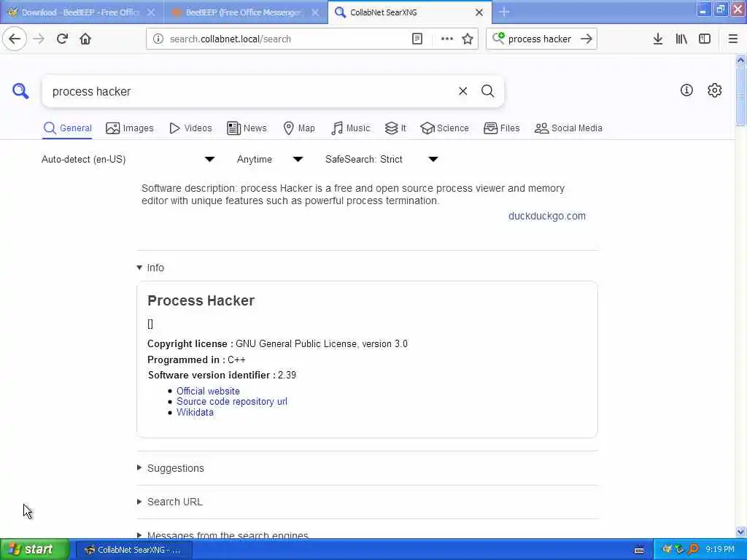Image resolution: width=747 pixels, height=560 pixels.
Task: Select the News search category
Action: pos(247,128)
